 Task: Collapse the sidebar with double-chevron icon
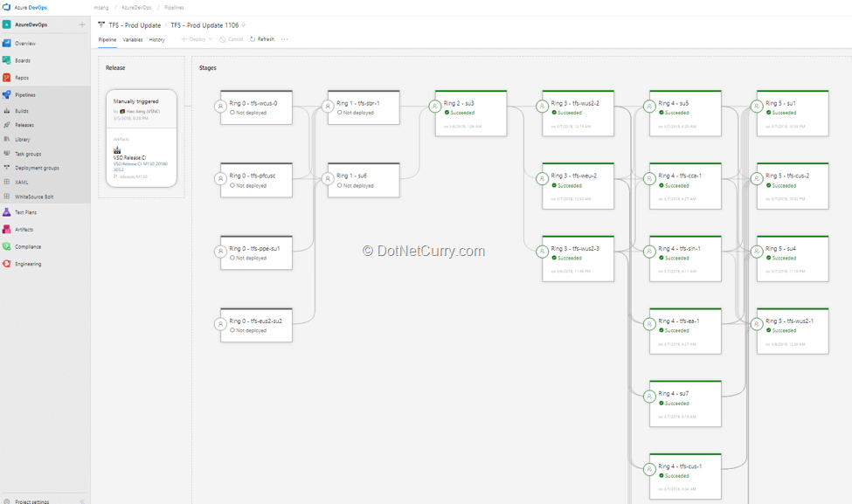(x=83, y=501)
